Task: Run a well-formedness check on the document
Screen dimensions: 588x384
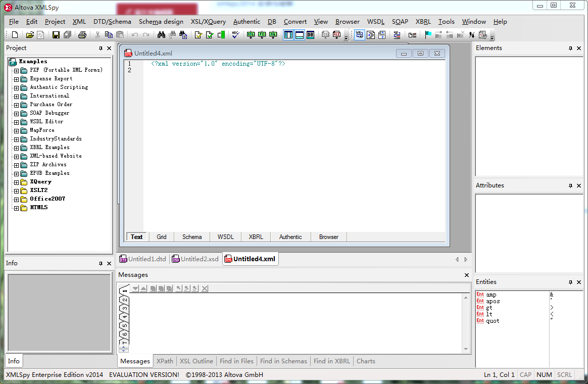Action: tap(199, 34)
